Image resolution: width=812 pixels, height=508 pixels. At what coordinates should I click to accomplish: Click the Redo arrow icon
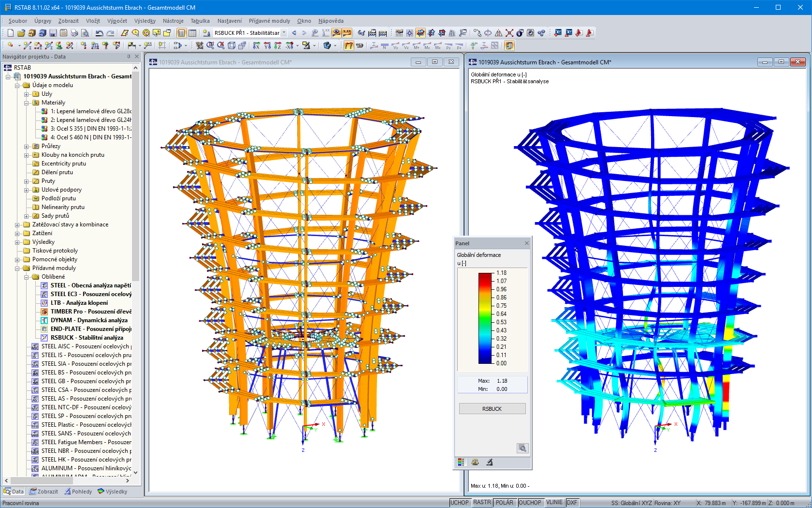pos(110,33)
